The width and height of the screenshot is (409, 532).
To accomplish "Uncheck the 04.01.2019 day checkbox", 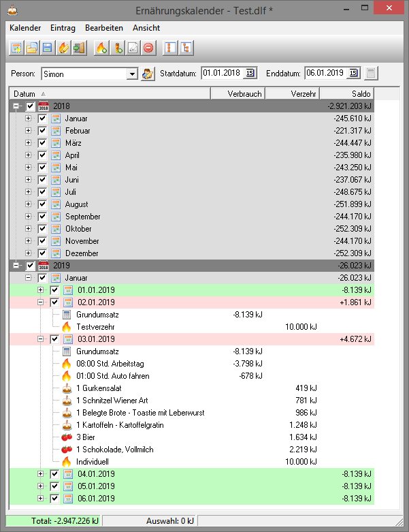I will 55,474.
